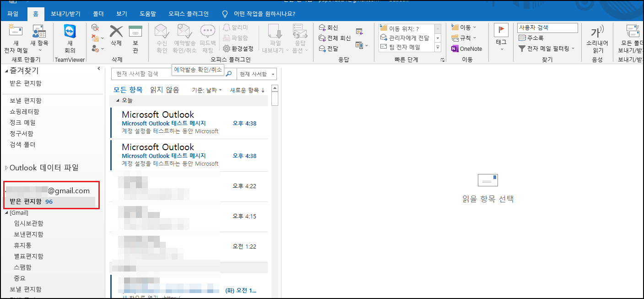The height and width of the screenshot is (299, 644).
Task: Open the 파일 내보내기 dropdown
Action: pyautogui.click(x=275, y=38)
